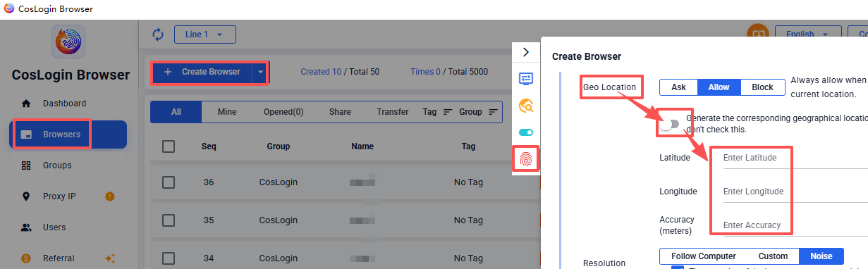Click the Created 10 link
This screenshot has width=868, height=269.
[321, 72]
